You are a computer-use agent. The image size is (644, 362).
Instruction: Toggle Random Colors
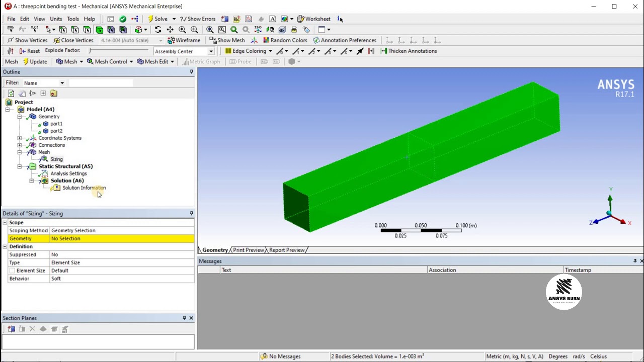tap(285, 40)
